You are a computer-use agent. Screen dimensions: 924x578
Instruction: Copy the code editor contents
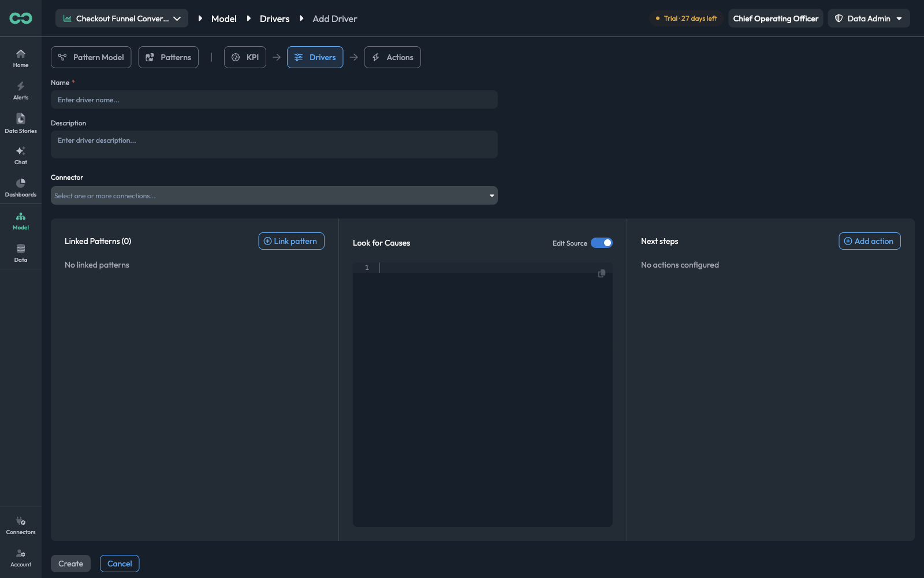tap(602, 273)
